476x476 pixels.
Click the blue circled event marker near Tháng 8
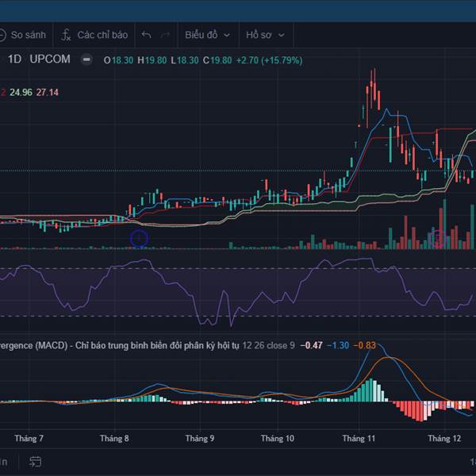coord(139,238)
